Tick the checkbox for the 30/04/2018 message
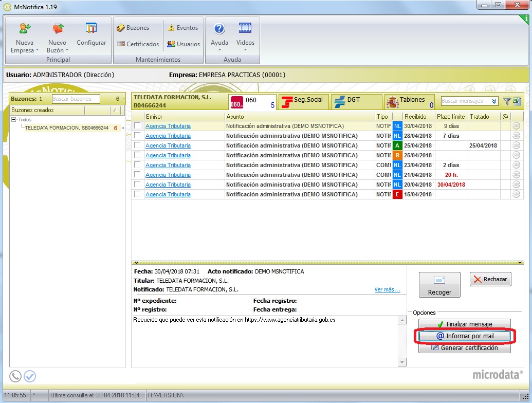This screenshot has height=403, width=532. [x=137, y=125]
